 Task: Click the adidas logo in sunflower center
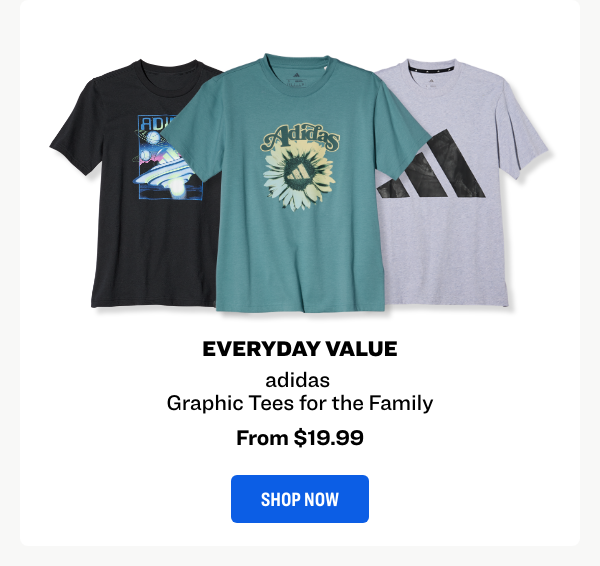point(297,173)
